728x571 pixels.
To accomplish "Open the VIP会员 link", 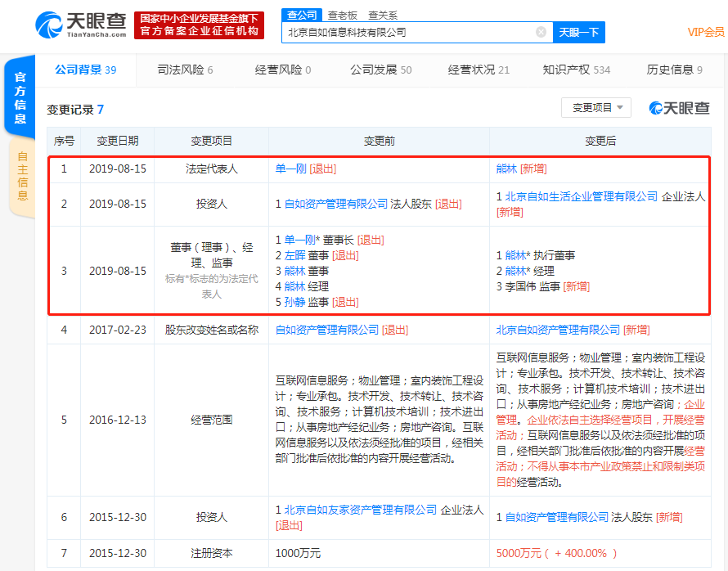I will pos(706,32).
